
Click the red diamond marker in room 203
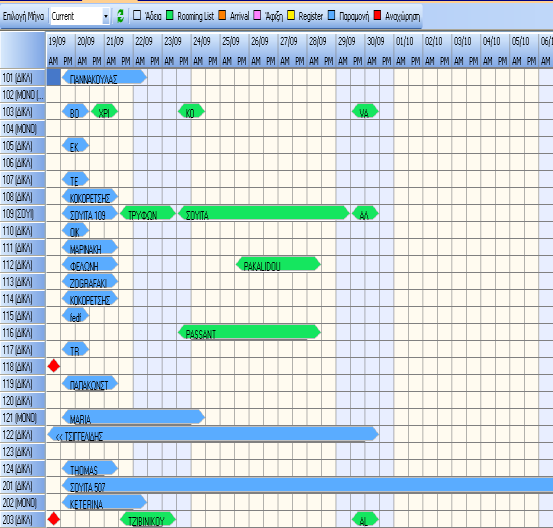coord(54,519)
